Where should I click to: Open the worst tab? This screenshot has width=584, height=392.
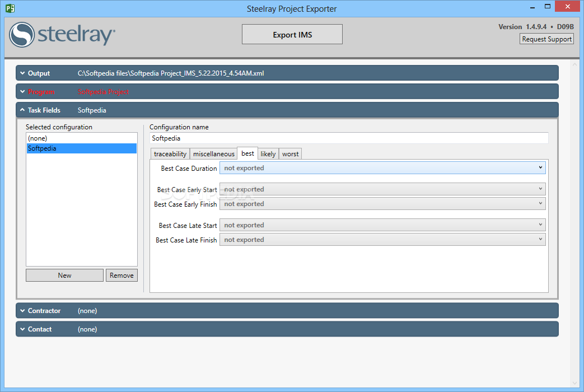coord(291,154)
